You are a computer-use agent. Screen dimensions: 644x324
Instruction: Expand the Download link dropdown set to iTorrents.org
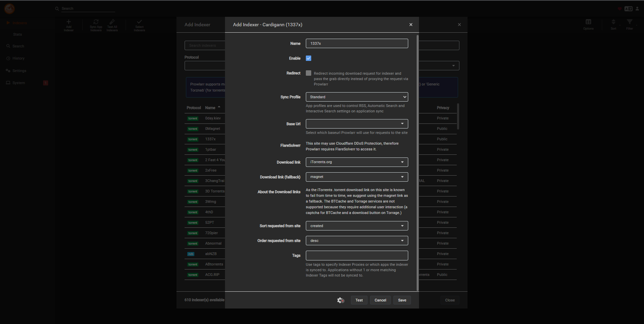(356, 162)
